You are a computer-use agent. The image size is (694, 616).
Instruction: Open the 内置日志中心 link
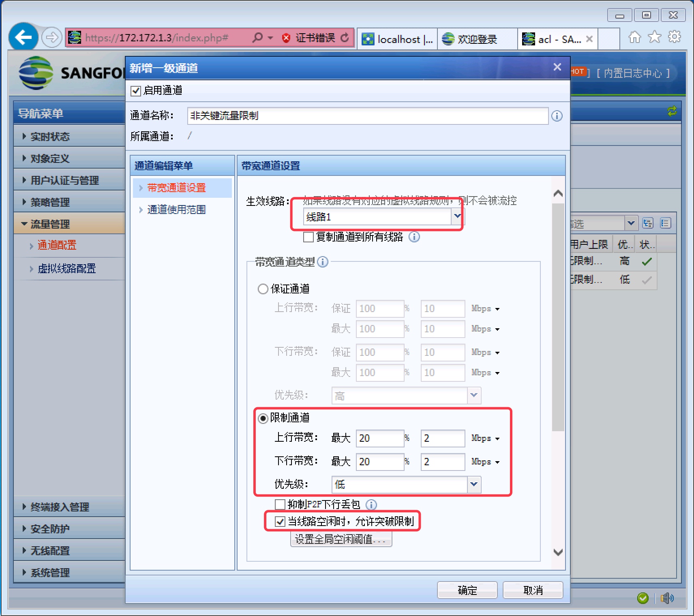(x=632, y=73)
